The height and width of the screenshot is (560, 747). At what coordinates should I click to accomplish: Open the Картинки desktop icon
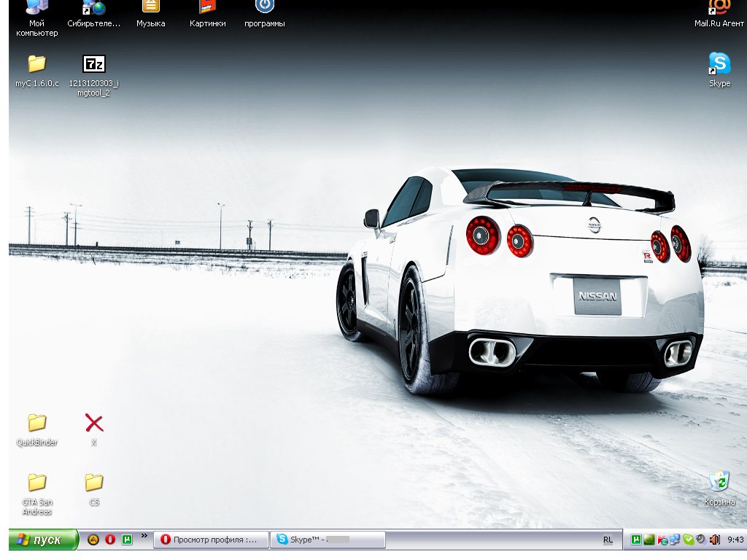[x=208, y=7]
